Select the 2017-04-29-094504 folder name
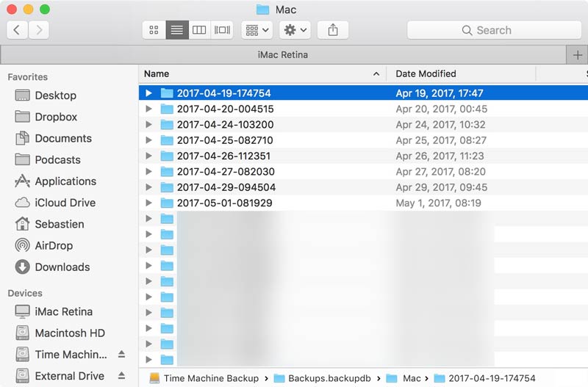The height and width of the screenshot is (387, 588). (226, 187)
